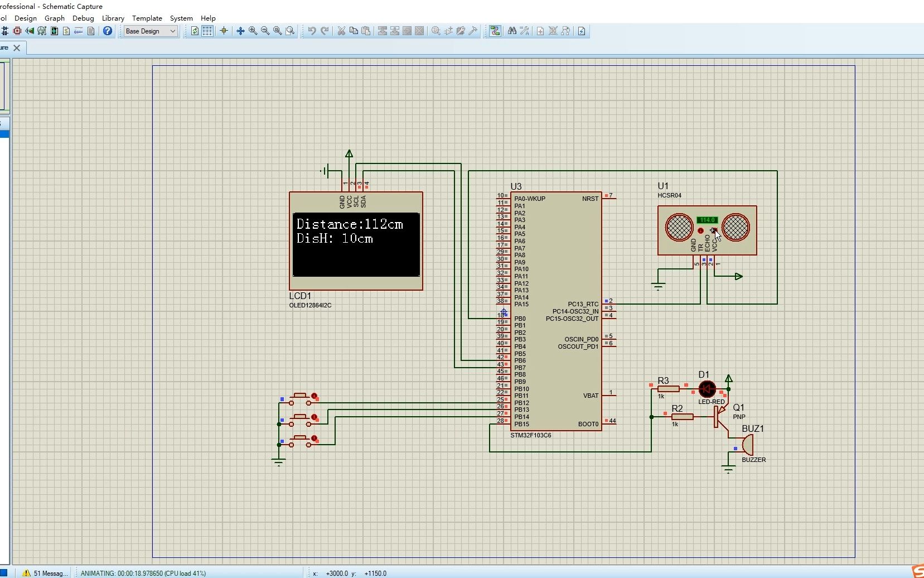Image resolution: width=924 pixels, height=578 pixels.
Task: Open the Template menu
Action: pos(147,18)
